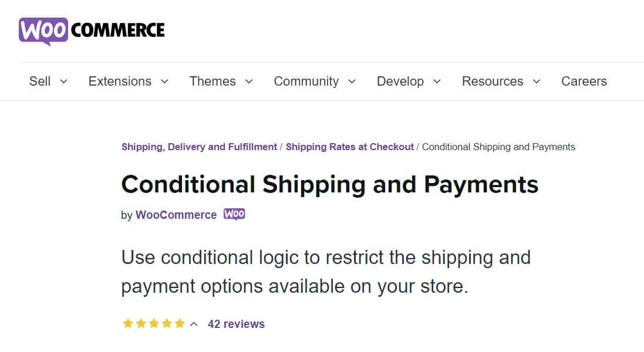
Task: Rate the extension using the five-star control
Action: (x=154, y=323)
